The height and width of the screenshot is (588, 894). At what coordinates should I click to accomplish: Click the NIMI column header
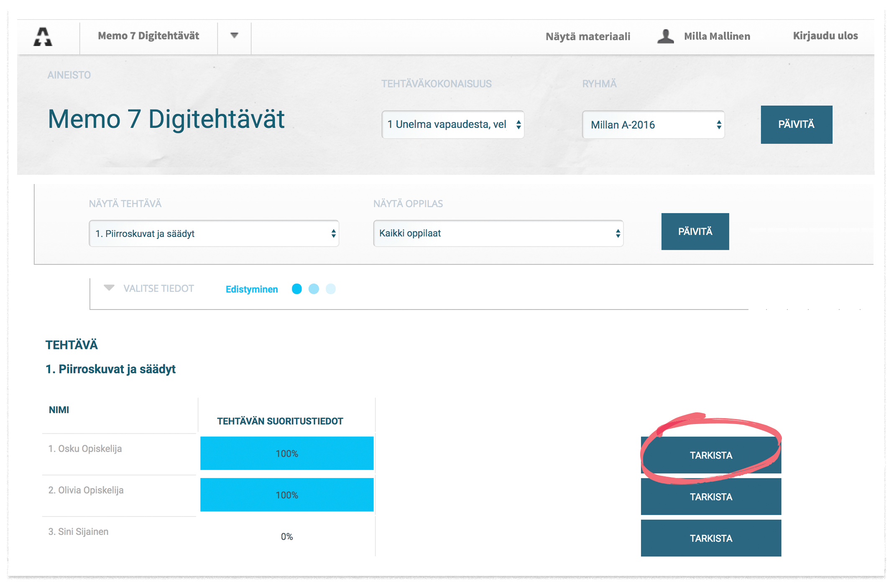59,410
